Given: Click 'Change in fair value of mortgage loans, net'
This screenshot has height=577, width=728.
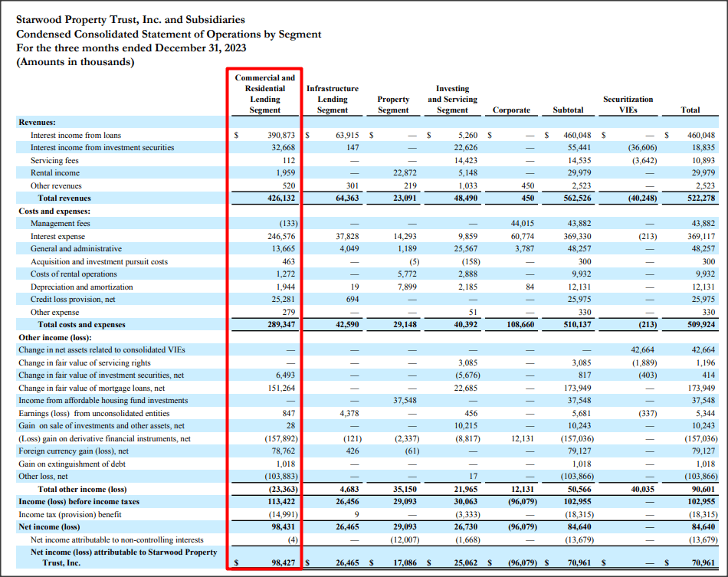Looking at the screenshot, I should pos(91,388).
